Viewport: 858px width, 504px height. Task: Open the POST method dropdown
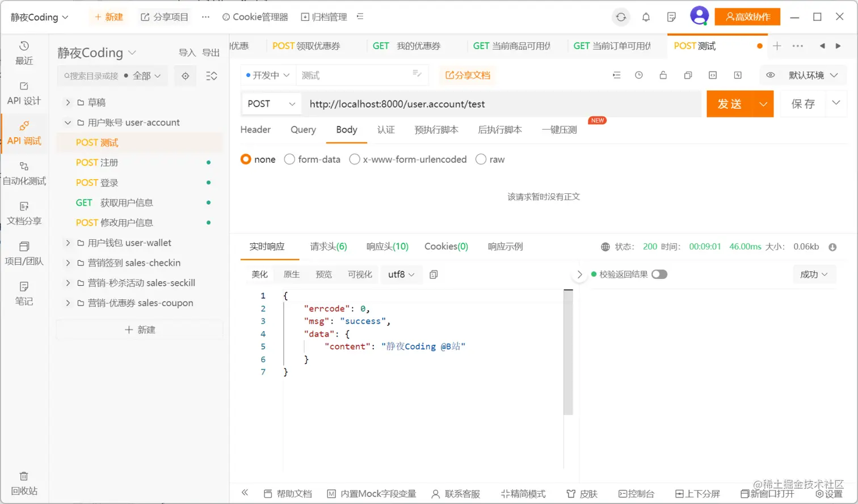click(x=271, y=104)
